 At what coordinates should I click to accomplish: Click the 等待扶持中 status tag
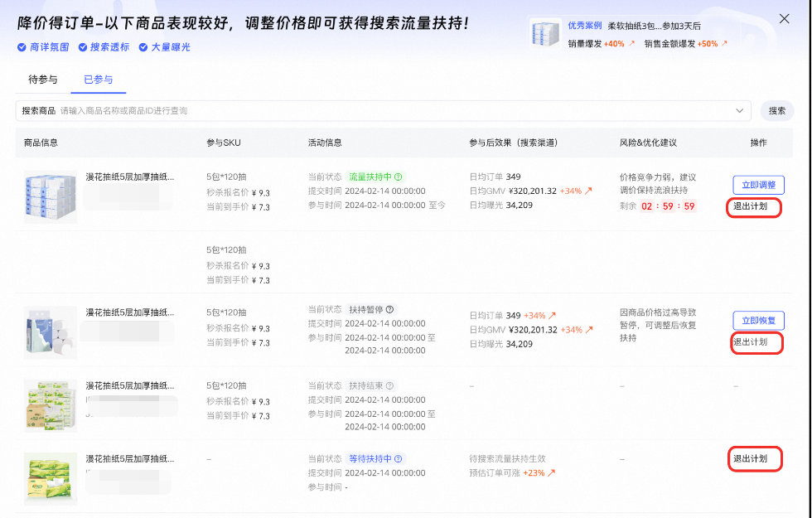point(375,459)
